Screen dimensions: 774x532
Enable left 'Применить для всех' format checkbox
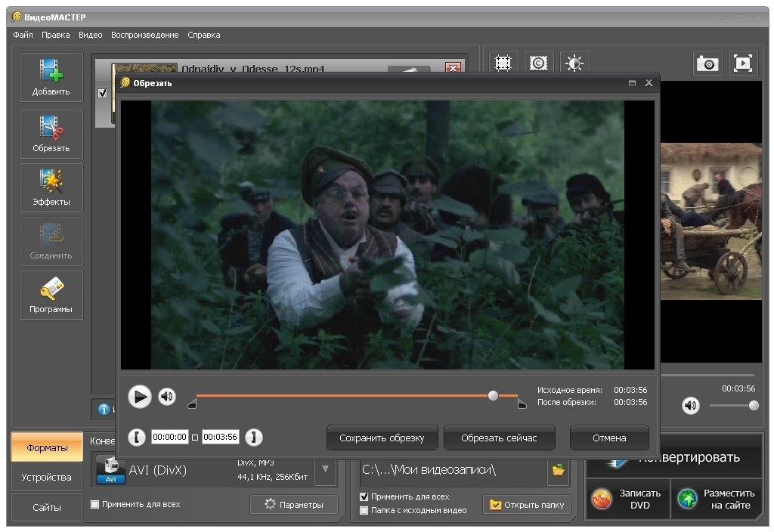click(95, 504)
